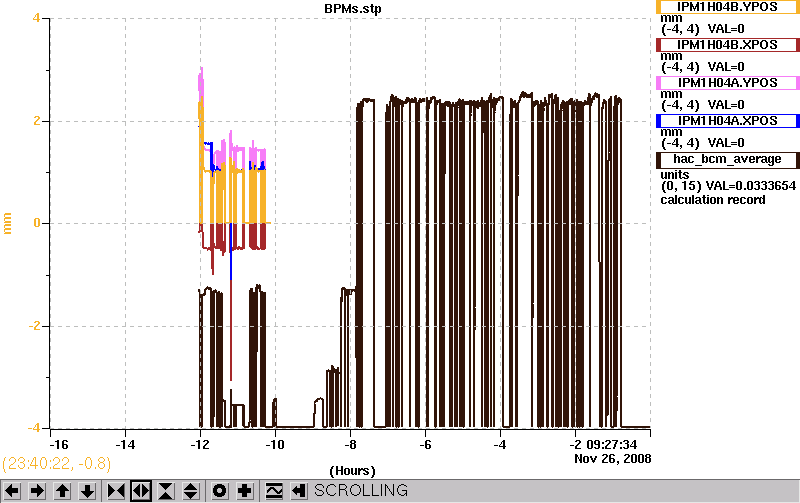Click the -12 hours tick label
Screen dimensions: 800x503
pos(199,445)
